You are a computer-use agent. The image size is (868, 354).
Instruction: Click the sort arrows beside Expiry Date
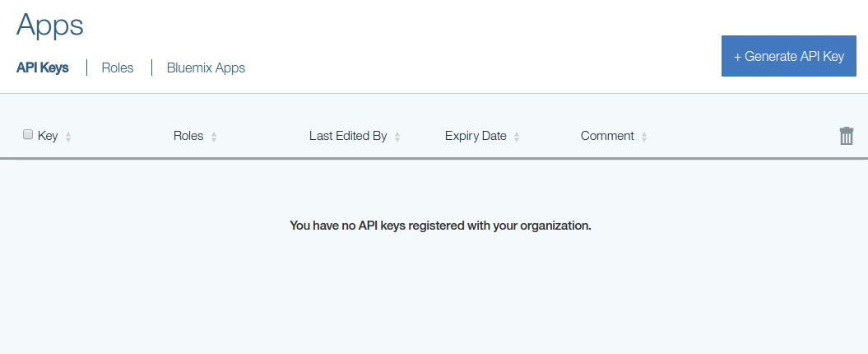pyautogui.click(x=517, y=137)
